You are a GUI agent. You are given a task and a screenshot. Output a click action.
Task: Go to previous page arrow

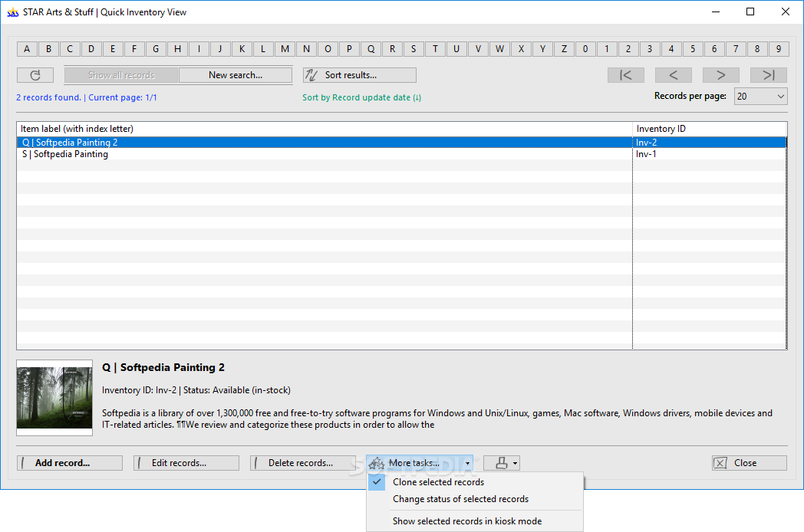pos(674,75)
